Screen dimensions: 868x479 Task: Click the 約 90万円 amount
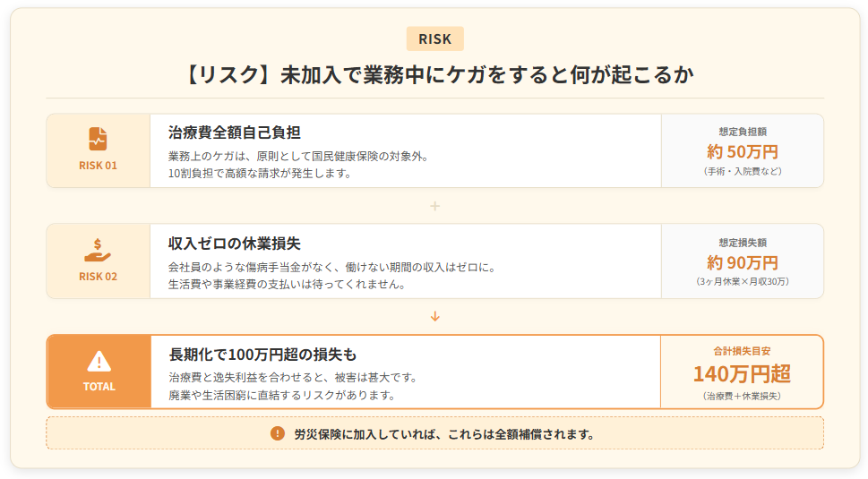pyautogui.click(x=742, y=262)
